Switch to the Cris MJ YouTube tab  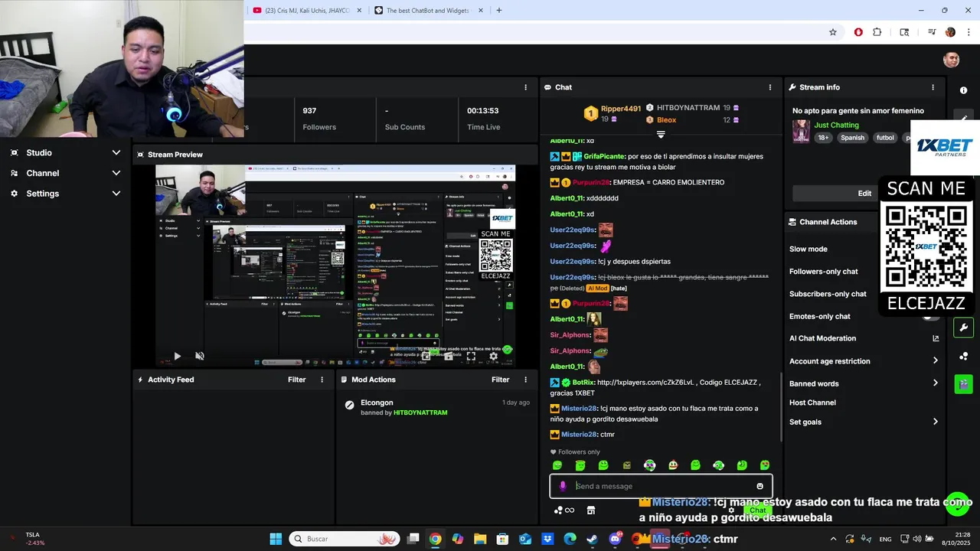302,10
